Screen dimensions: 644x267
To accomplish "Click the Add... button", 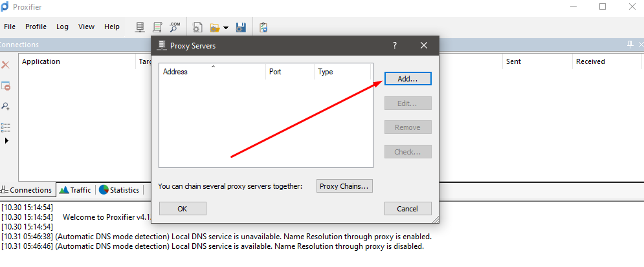I will tap(408, 78).
